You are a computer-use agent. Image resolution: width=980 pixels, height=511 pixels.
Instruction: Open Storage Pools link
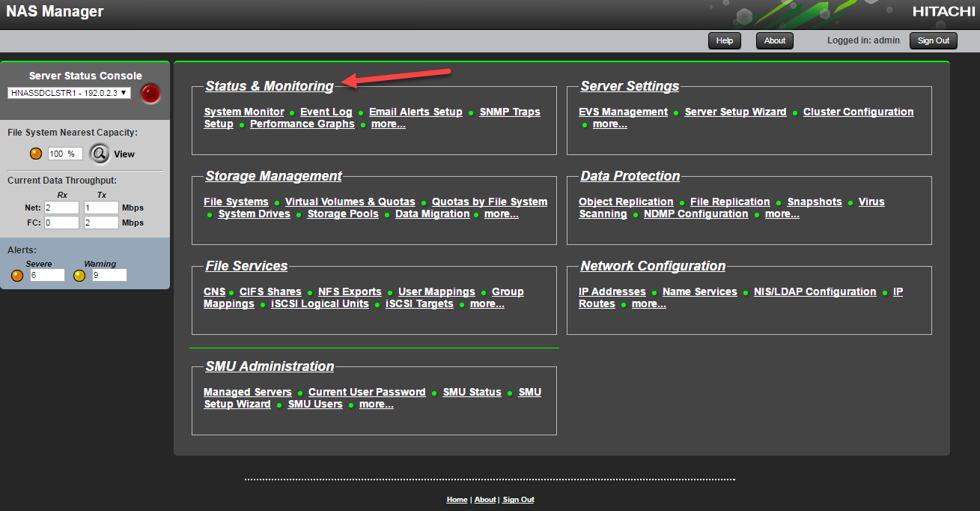click(343, 214)
